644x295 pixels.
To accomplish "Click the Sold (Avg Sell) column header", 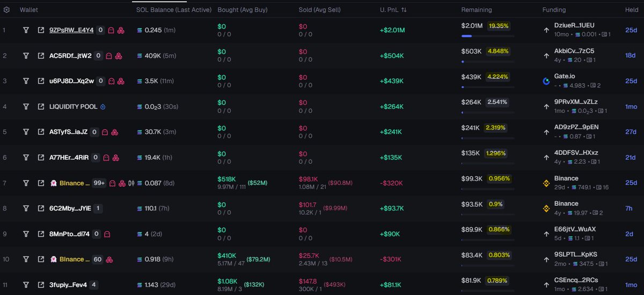I will (x=321, y=10).
